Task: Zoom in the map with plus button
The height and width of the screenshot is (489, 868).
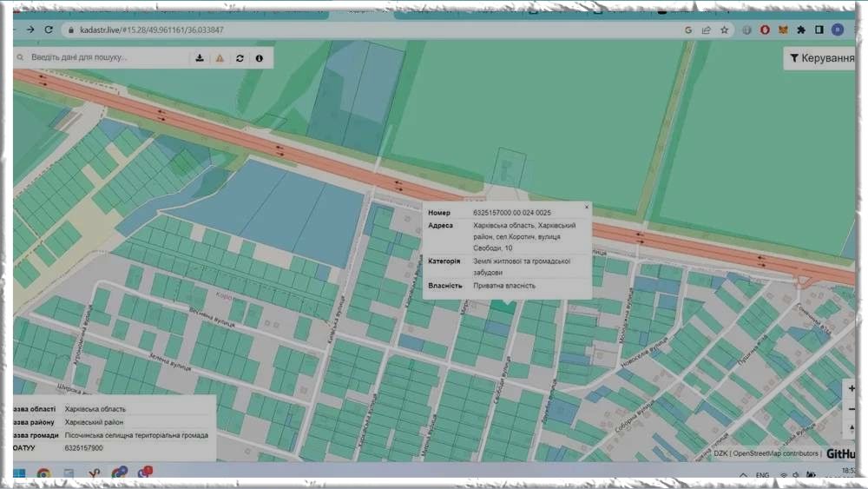Action: (851, 389)
